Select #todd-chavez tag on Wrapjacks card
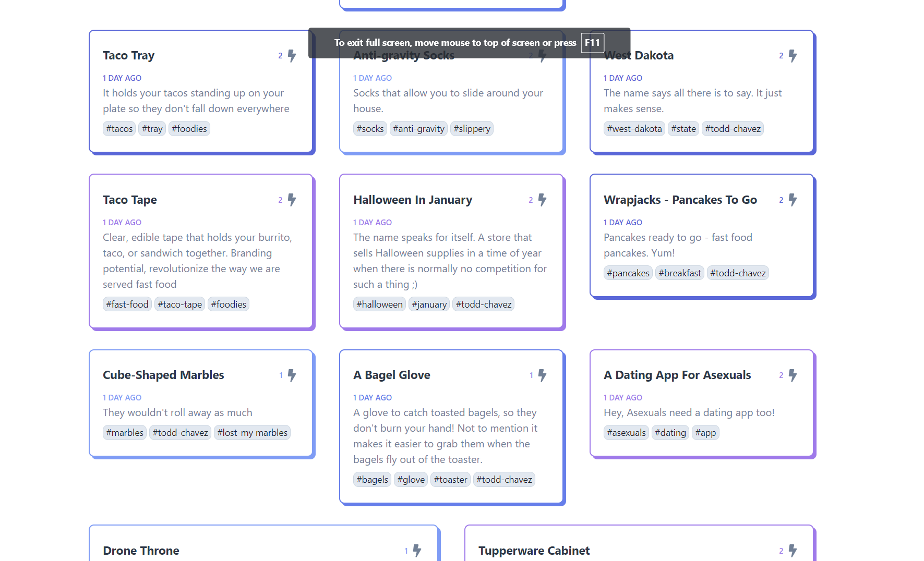The width and height of the screenshot is (924, 561). 738,273
